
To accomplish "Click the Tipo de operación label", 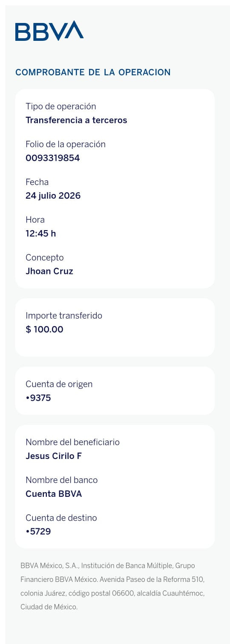I will tap(61, 106).
